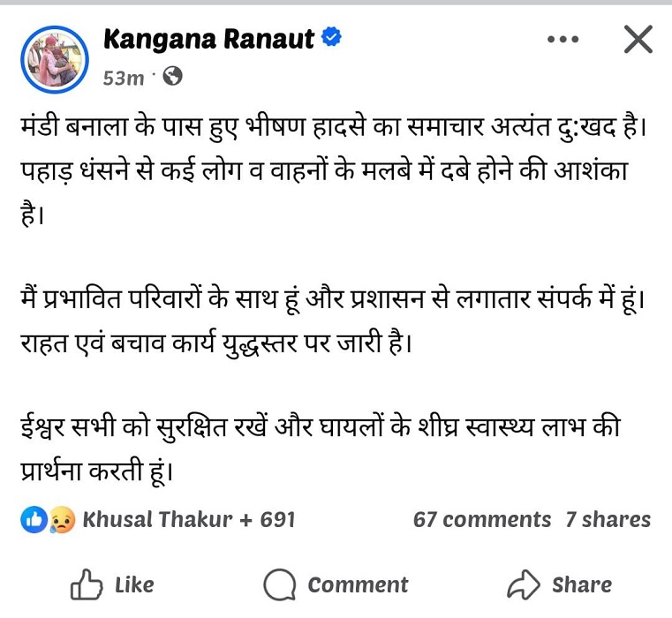
Task: Click the Comment speech bubble icon
Action: pos(279,584)
